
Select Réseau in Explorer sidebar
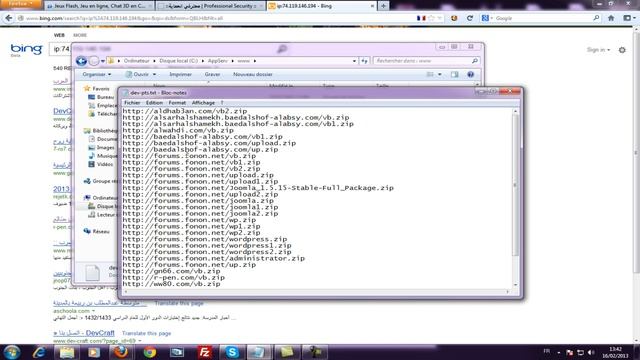[x=101, y=231]
